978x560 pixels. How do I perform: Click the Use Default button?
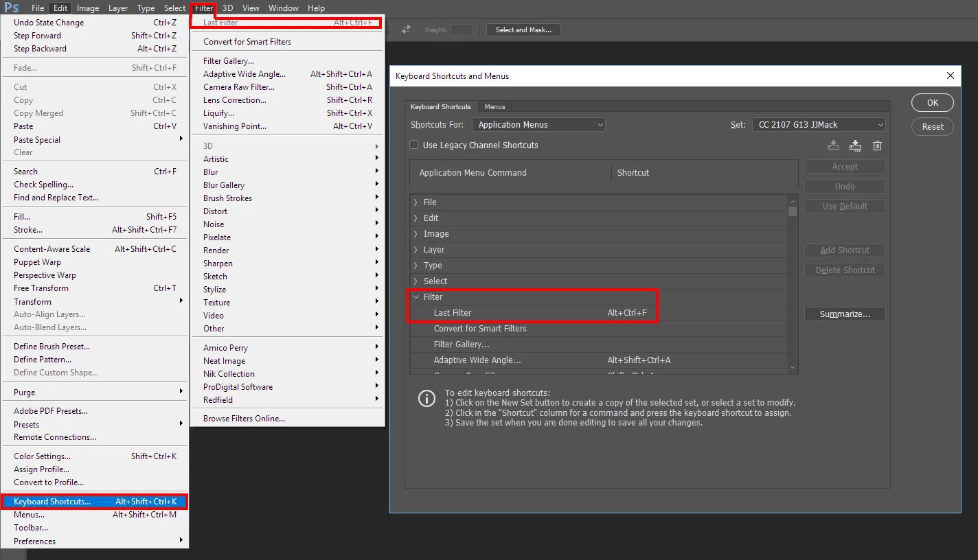click(x=845, y=207)
